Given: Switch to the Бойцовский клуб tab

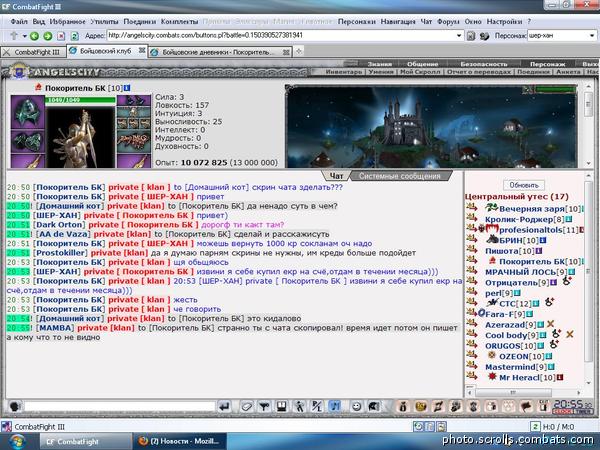Looking at the screenshot, I should click(x=106, y=51).
